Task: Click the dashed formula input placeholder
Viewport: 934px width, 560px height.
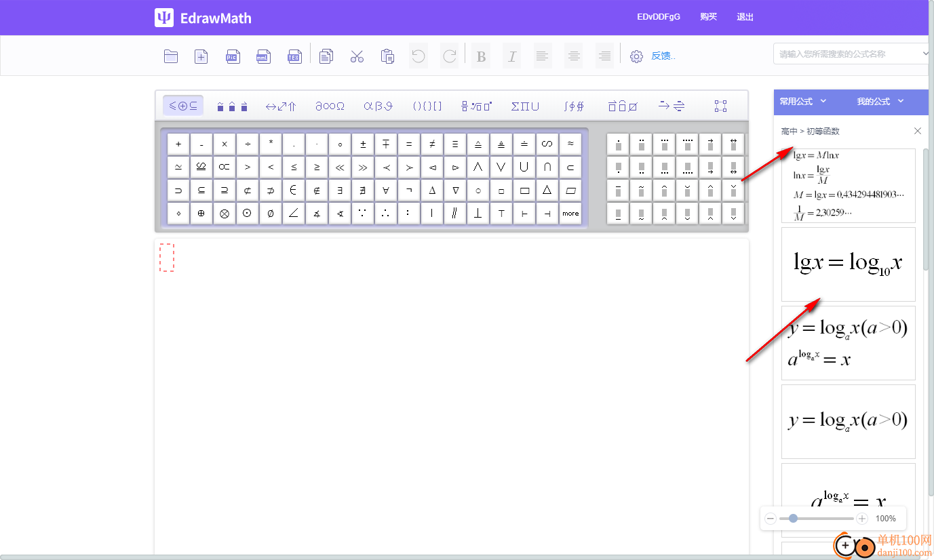Action: [167, 258]
